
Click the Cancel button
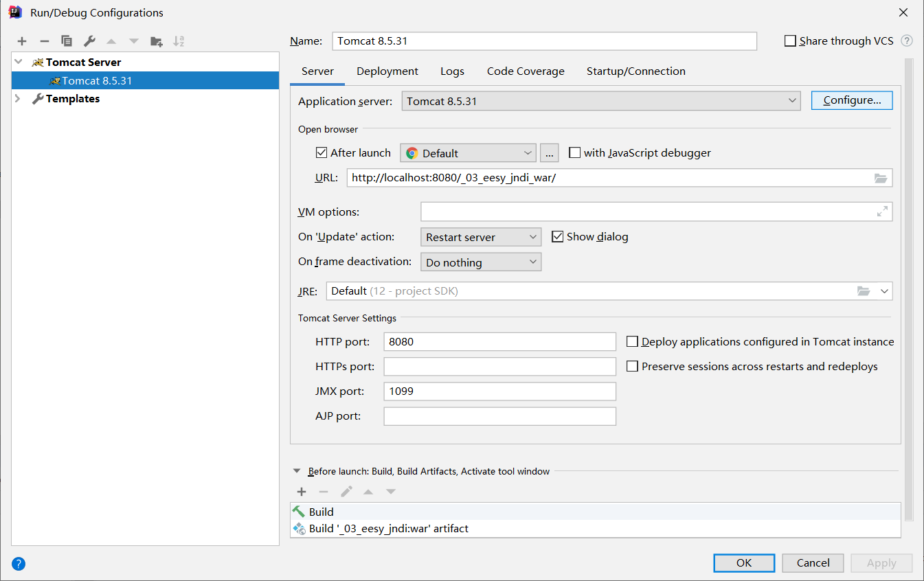pyautogui.click(x=813, y=562)
